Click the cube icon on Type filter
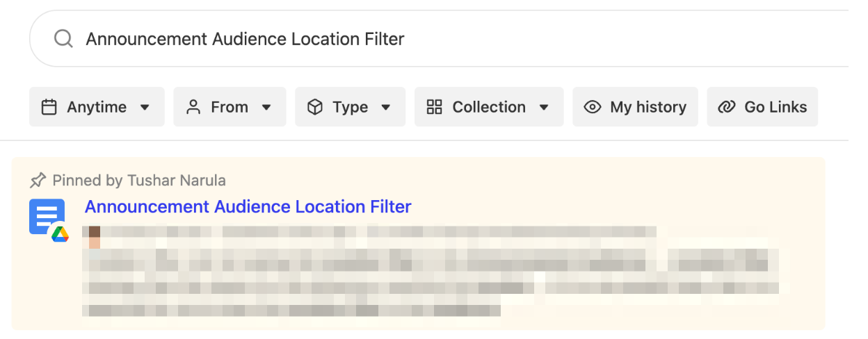This screenshot has width=868, height=339. (x=315, y=107)
